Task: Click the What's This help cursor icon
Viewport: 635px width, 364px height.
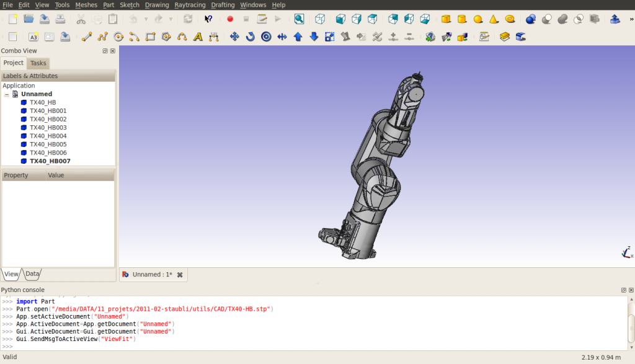Action: (208, 19)
